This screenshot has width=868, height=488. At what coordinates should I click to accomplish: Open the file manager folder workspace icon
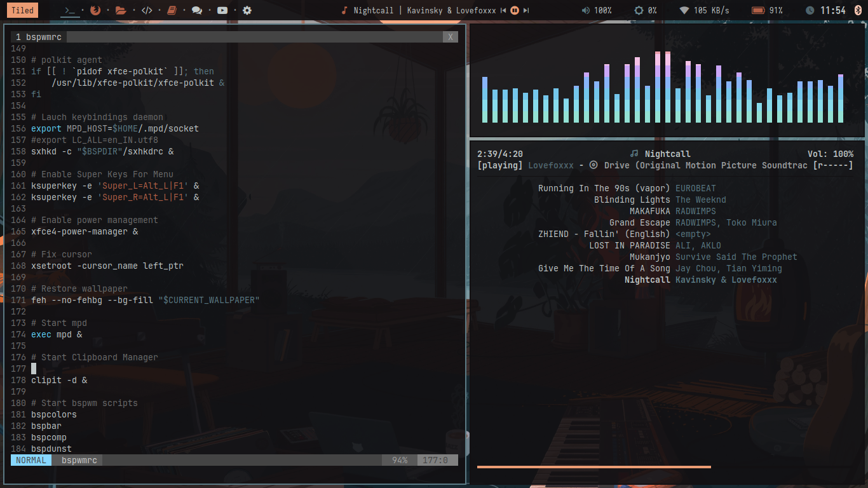point(121,10)
